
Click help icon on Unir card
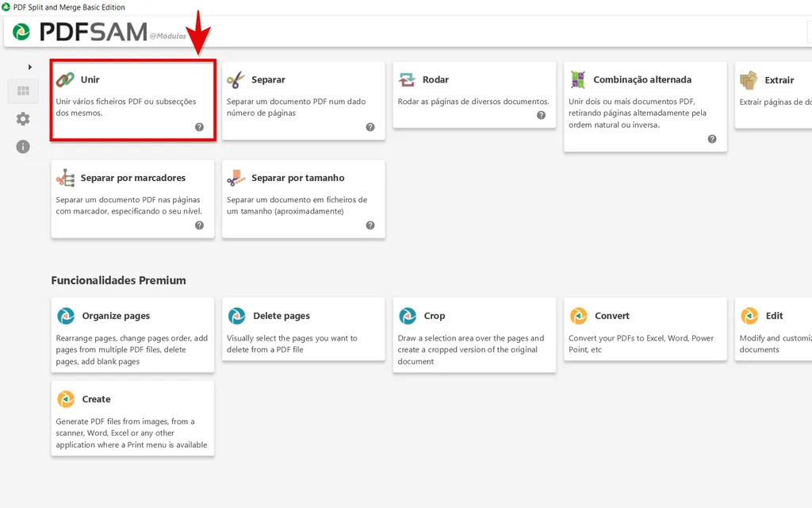(199, 127)
